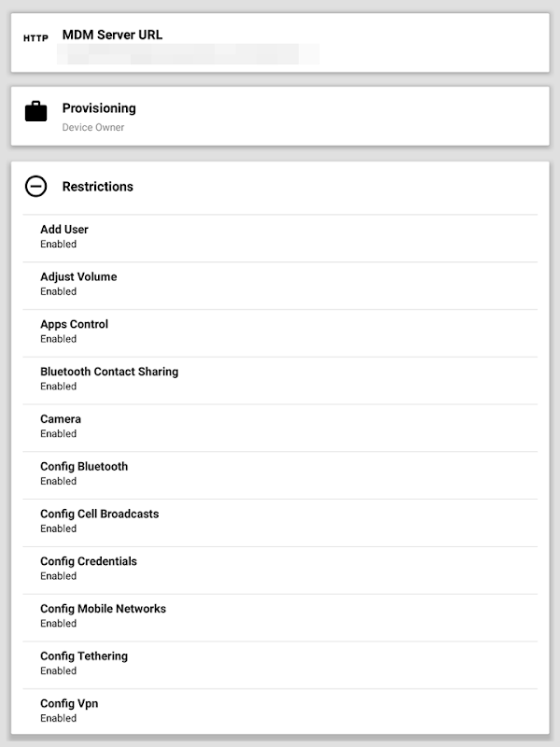Open the Config Vpn restriction
Screen dimensions: 560x747
click(280, 712)
